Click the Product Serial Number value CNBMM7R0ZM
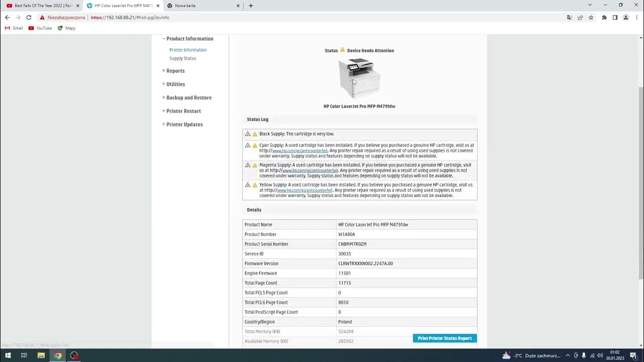The width and height of the screenshot is (644, 362). 352,244
